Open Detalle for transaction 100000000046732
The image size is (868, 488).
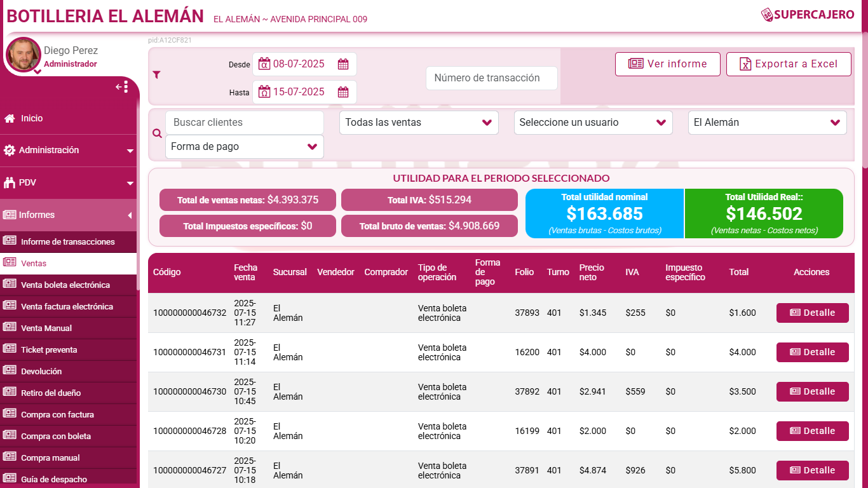coord(812,313)
